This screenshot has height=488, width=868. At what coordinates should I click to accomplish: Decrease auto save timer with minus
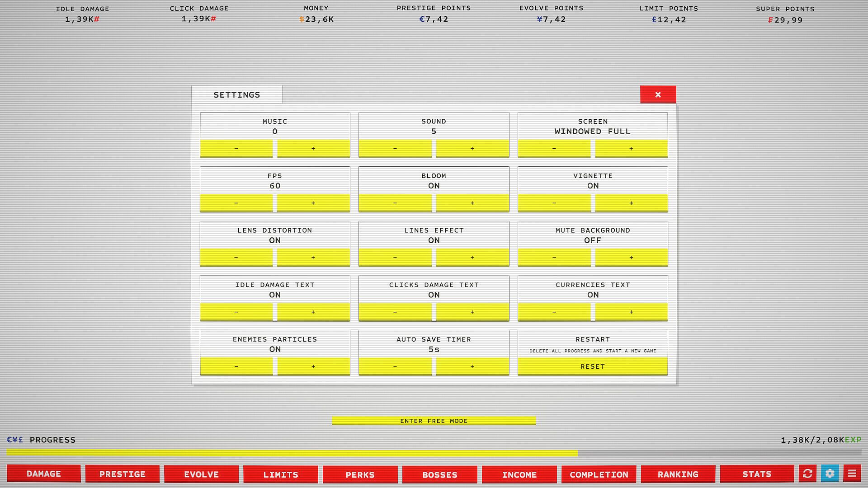(395, 366)
